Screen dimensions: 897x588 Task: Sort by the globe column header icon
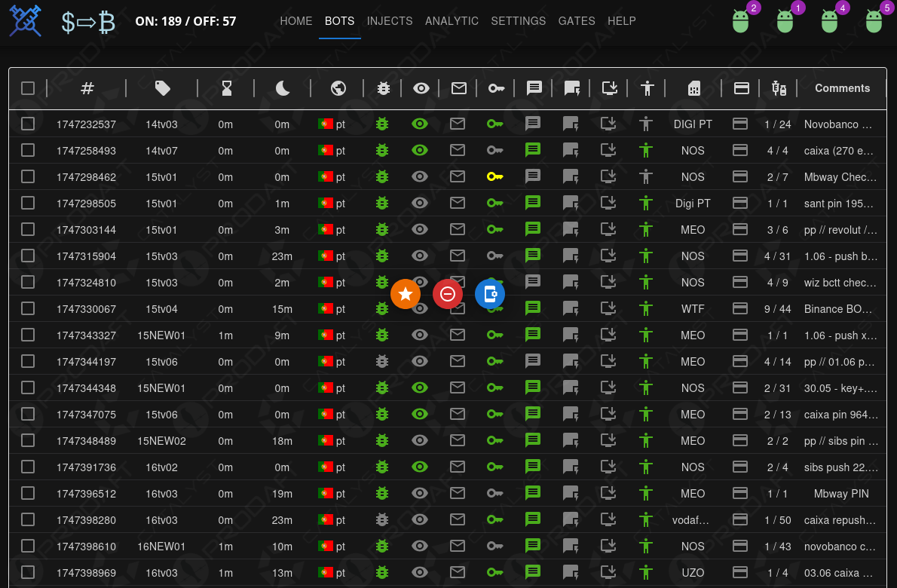click(x=338, y=88)
